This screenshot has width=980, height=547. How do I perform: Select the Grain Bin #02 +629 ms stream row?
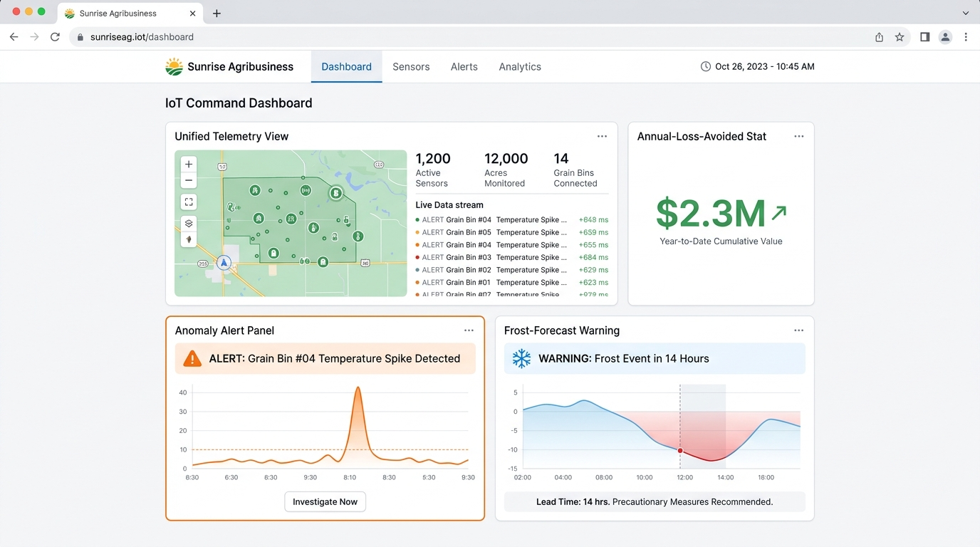coord(512,270)
